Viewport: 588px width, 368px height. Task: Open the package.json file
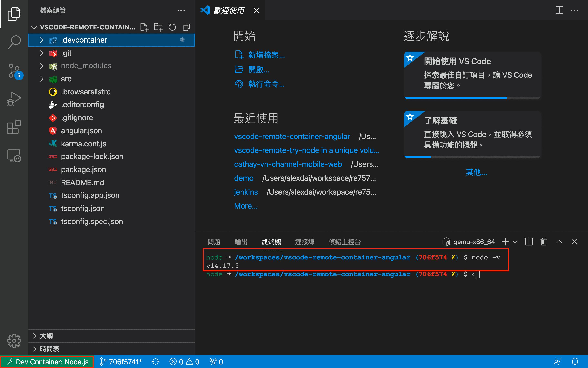pyautogui.click(x=111, y=169)
